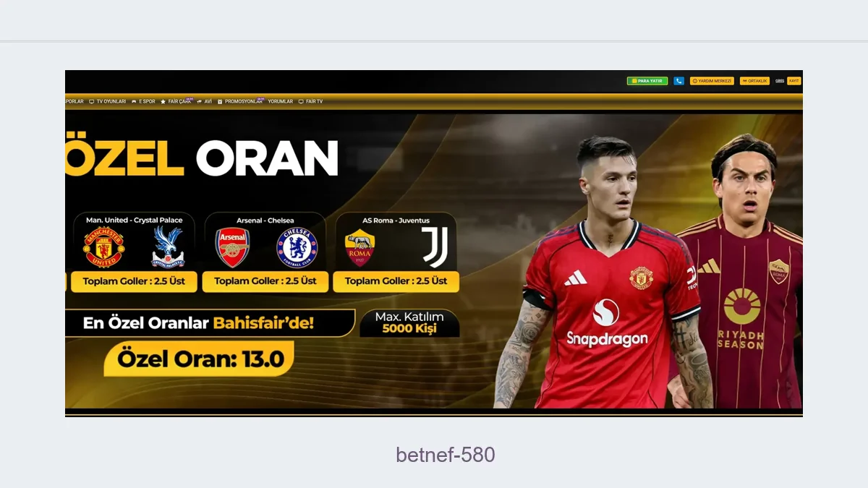
Task: Click the Arsenal club crest
Action: pos(232,247)
